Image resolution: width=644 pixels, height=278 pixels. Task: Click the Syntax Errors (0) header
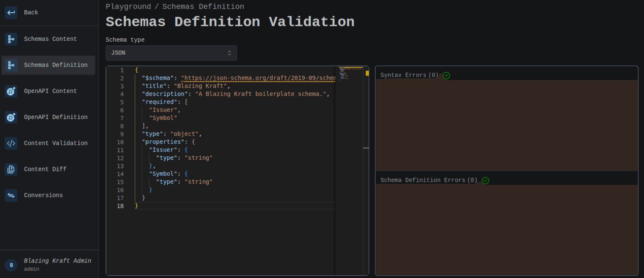(x=409, y=75)
